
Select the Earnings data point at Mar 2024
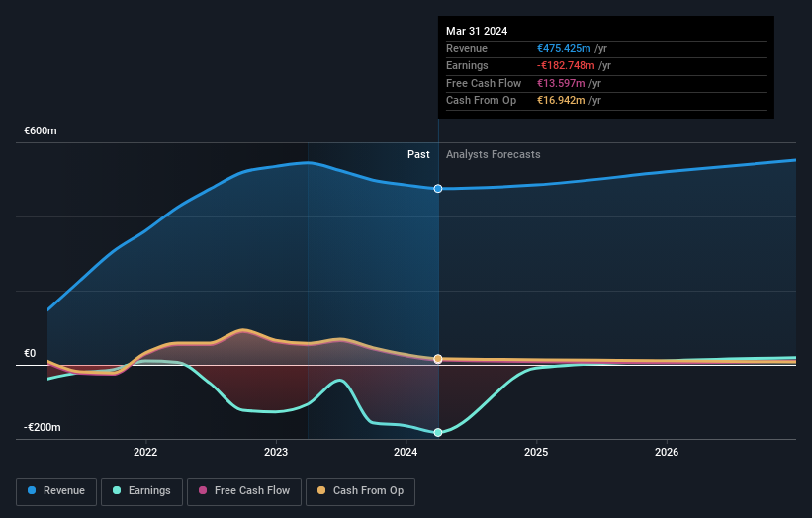(x=438, y=433)
